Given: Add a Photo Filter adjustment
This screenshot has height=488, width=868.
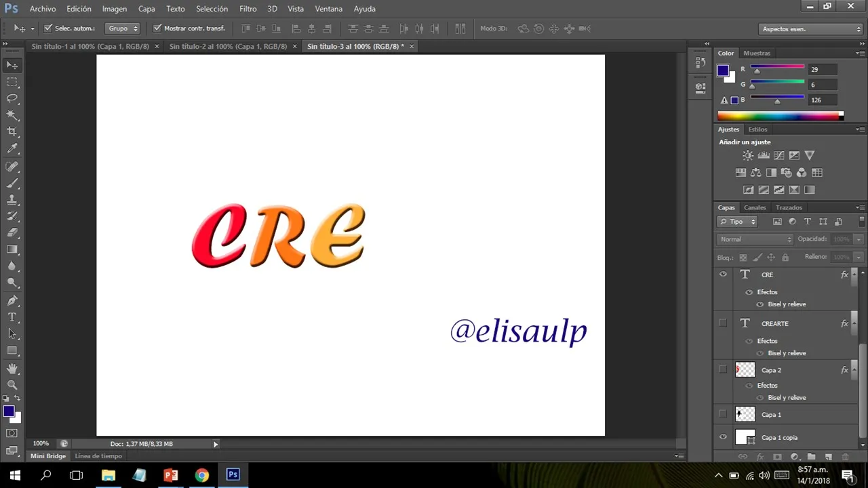Looking at the screenshot, I should pos(787,173).
